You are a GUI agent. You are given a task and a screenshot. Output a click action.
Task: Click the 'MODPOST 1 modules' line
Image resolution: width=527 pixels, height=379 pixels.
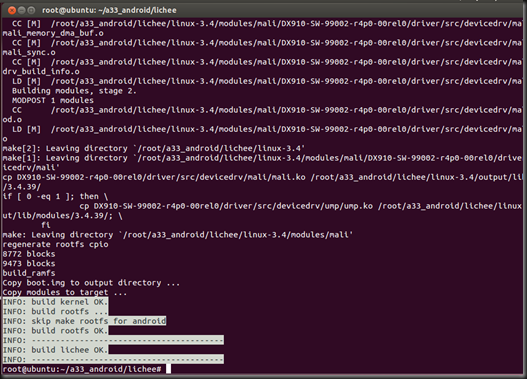click(x=53, y=100)
